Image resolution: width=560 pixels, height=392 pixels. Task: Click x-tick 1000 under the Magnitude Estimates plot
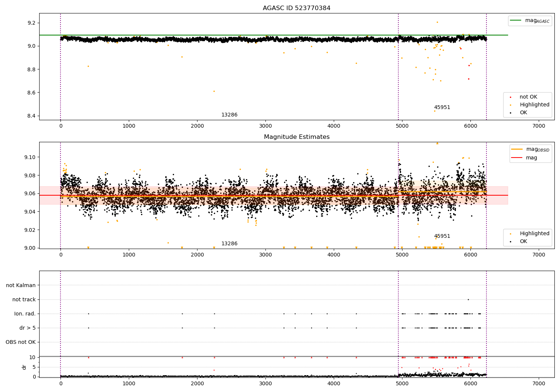point(129,255)
